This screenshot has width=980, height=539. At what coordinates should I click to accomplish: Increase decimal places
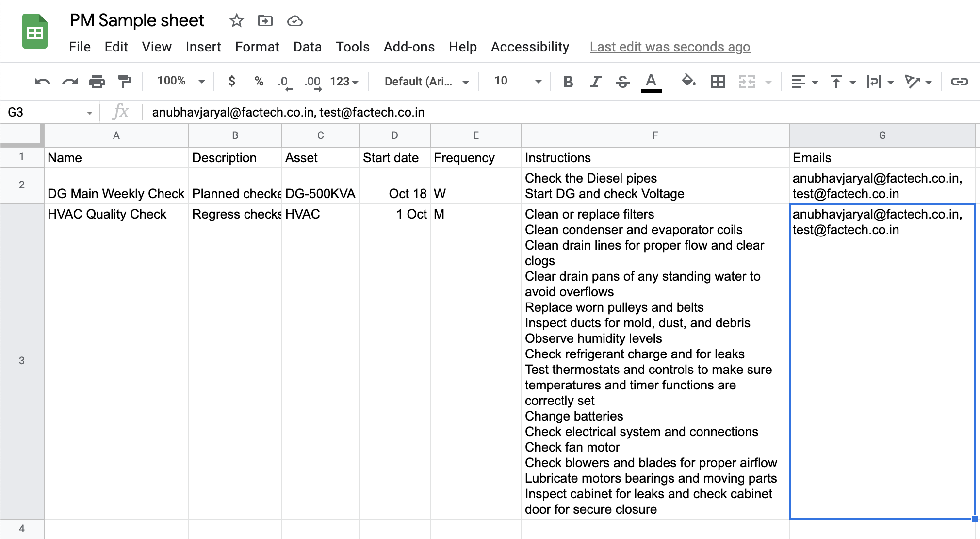pyautogui.click(x=312, y=82)
